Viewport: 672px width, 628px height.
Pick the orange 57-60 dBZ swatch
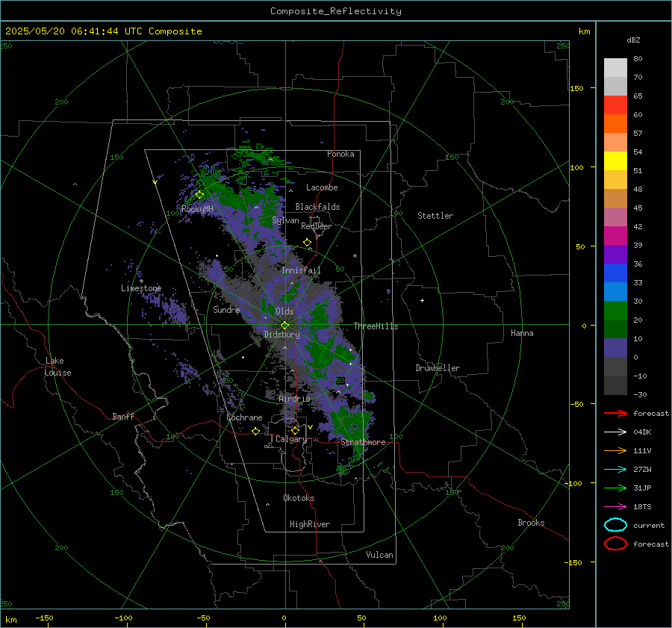pyautogui.click(x=615, y=124)
